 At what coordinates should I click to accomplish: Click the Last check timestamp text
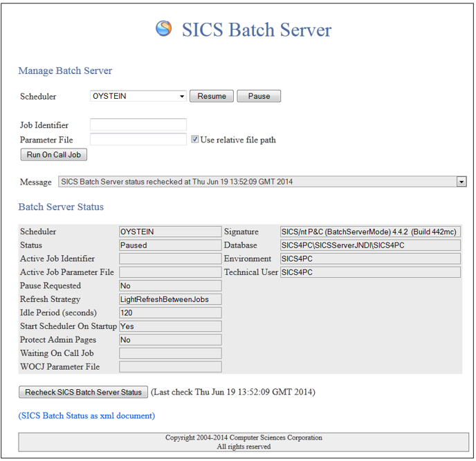coord(233,392)
